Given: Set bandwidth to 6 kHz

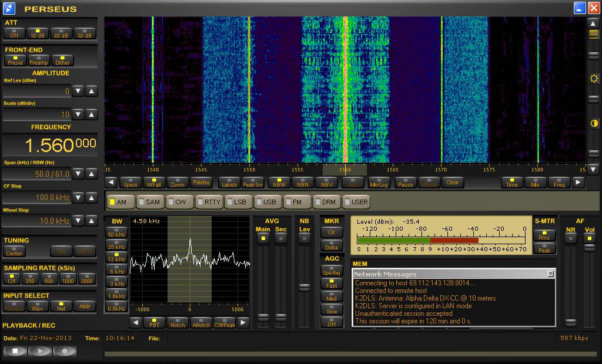Looking at the screenshot, I should [x=116, y=269].
